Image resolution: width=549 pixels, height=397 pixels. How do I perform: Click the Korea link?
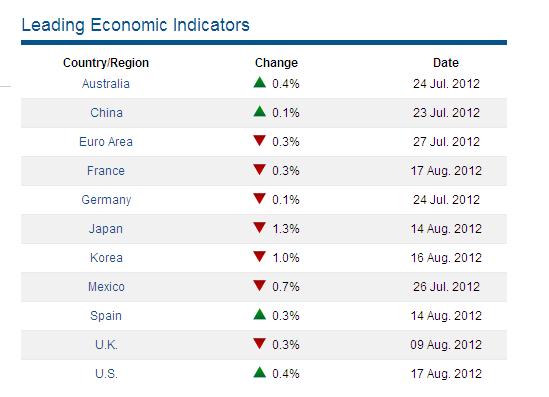(x=106, y=258)
